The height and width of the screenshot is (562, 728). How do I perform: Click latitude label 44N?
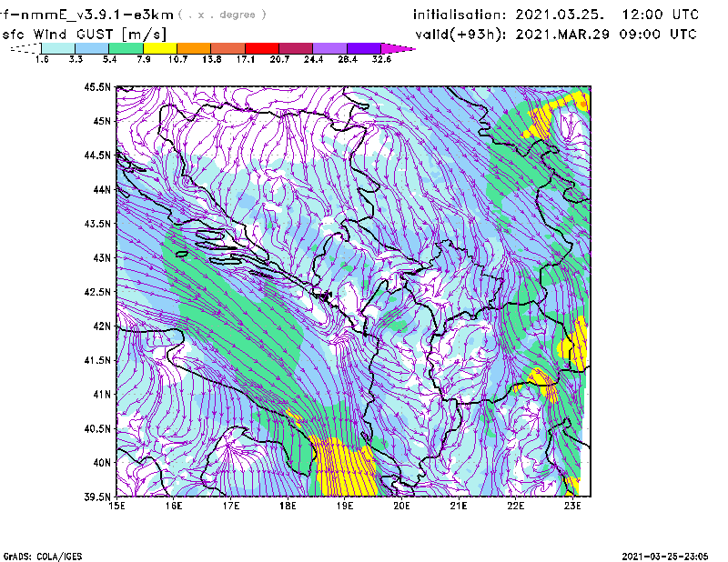click(x=102, y=189)
